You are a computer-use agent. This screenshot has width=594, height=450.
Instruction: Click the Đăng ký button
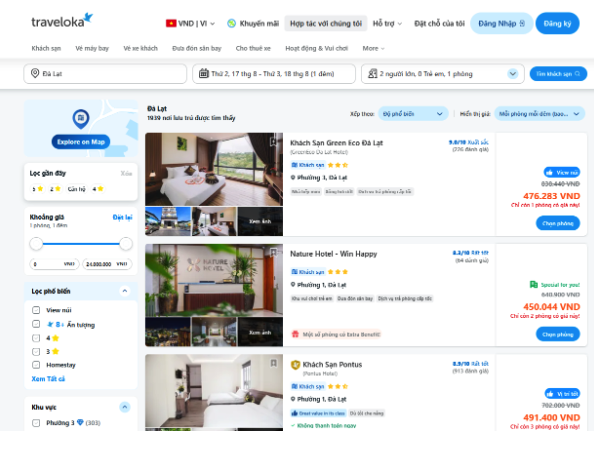(557, 23)
